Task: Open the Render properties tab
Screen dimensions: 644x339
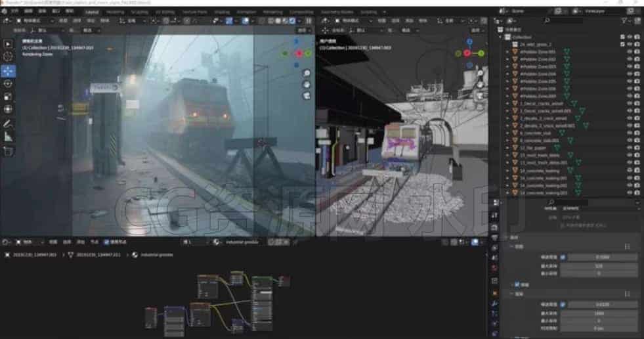Action: pyautogui.click(x=494, y=228)
